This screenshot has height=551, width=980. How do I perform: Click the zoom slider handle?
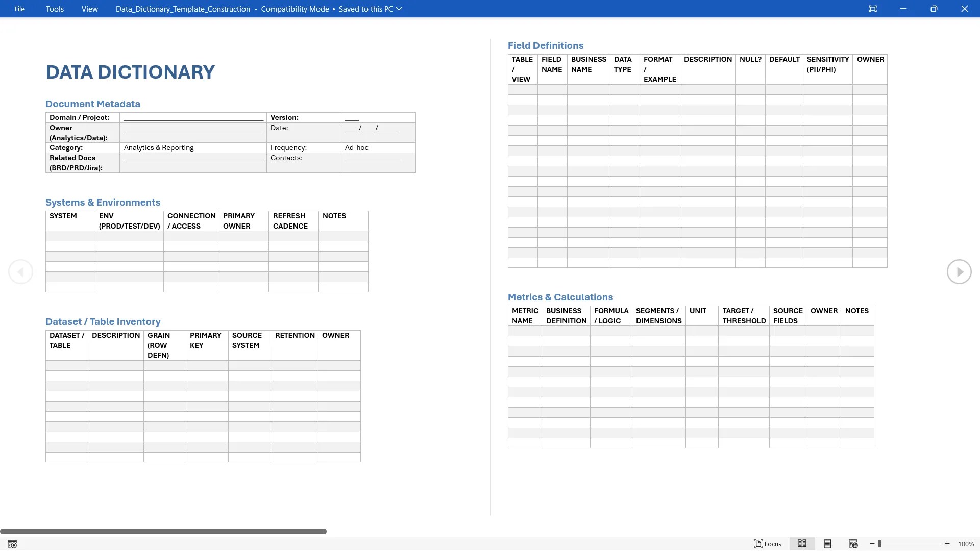click(879, 544)
